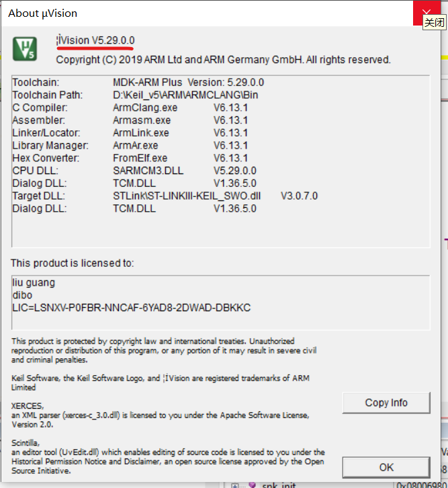This screenshot has width=448, height=488.
Task: Click the company name dibo
Action: (x=22, y=295)
